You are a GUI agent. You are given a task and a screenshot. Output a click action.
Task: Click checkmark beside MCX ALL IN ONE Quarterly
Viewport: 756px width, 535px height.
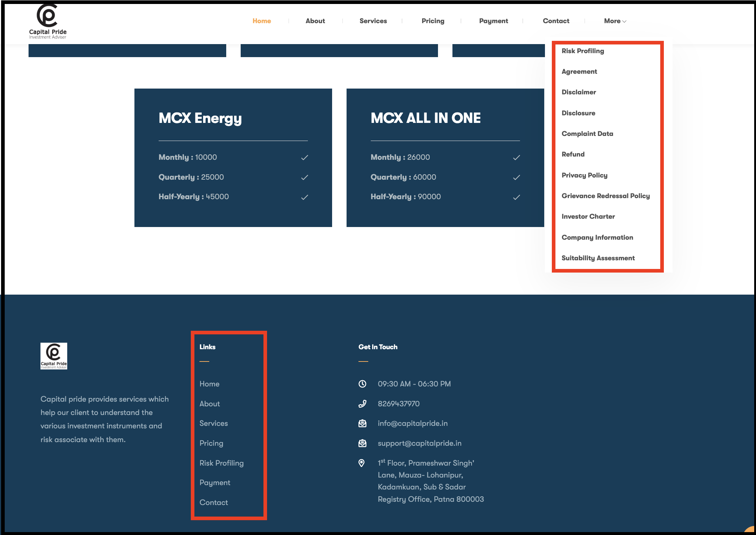click(516, 177)
